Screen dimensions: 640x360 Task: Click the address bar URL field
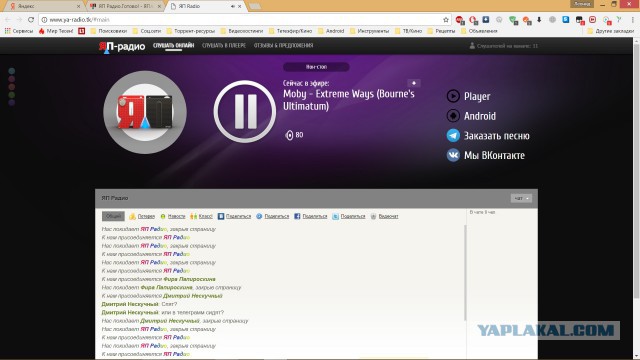click(245, 20)
